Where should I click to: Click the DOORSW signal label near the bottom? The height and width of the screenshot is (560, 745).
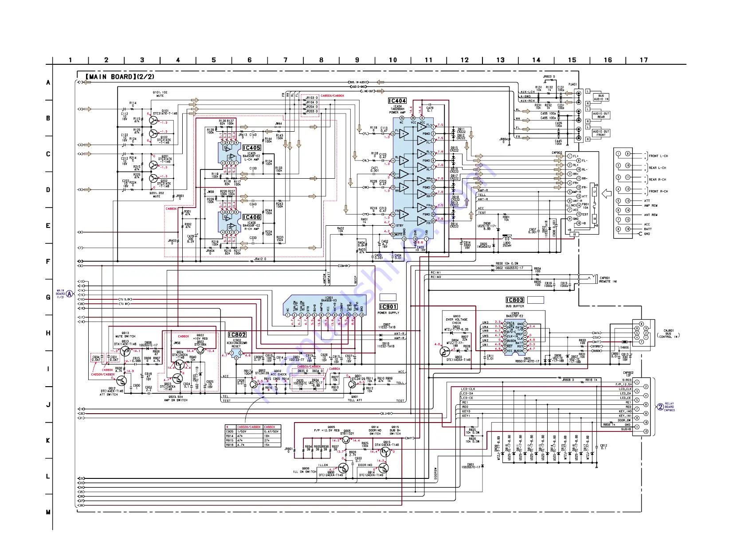point(436,474)
